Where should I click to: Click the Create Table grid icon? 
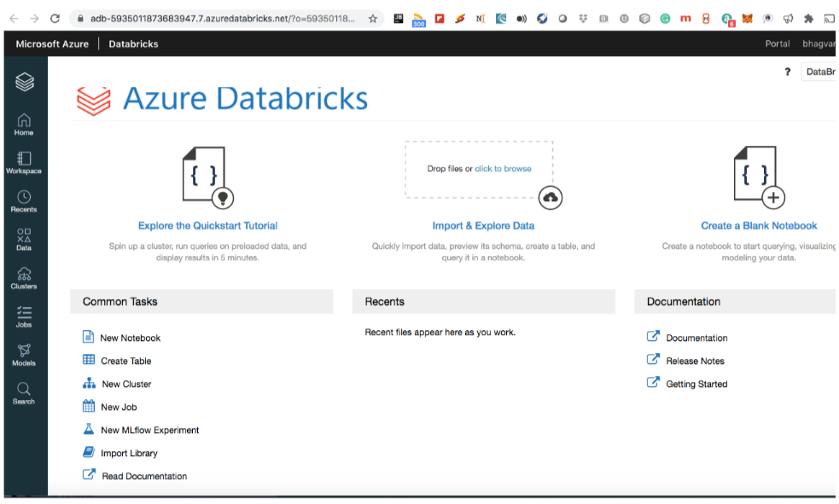click(x=89, y=360)
